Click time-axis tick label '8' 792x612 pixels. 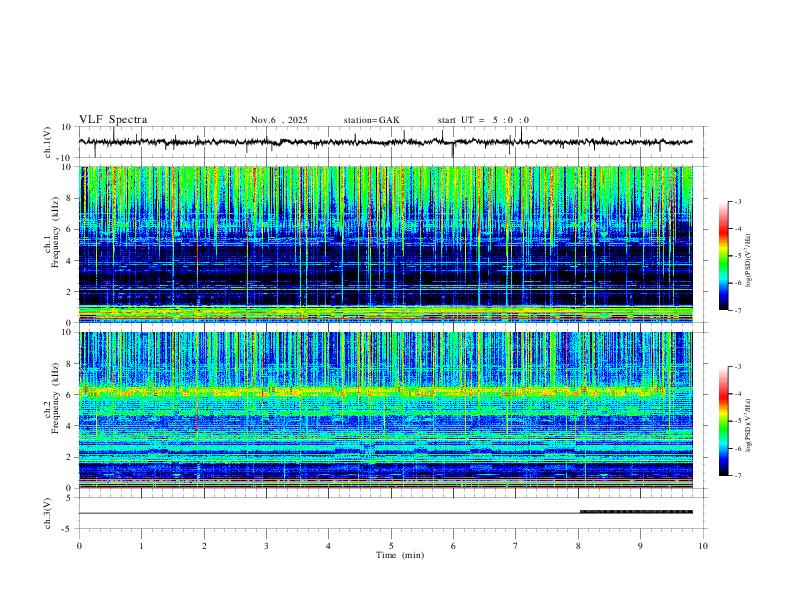pyautogui.click(x=578, y=546)
